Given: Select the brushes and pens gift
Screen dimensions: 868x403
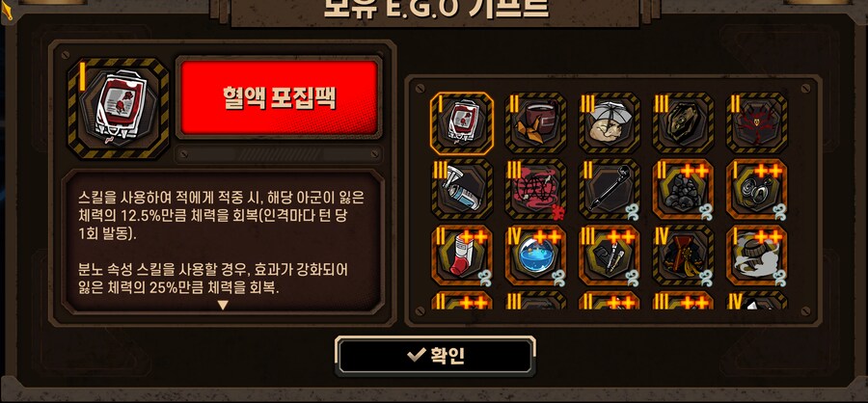Looking at the screenshot, I should click(609, 255).
